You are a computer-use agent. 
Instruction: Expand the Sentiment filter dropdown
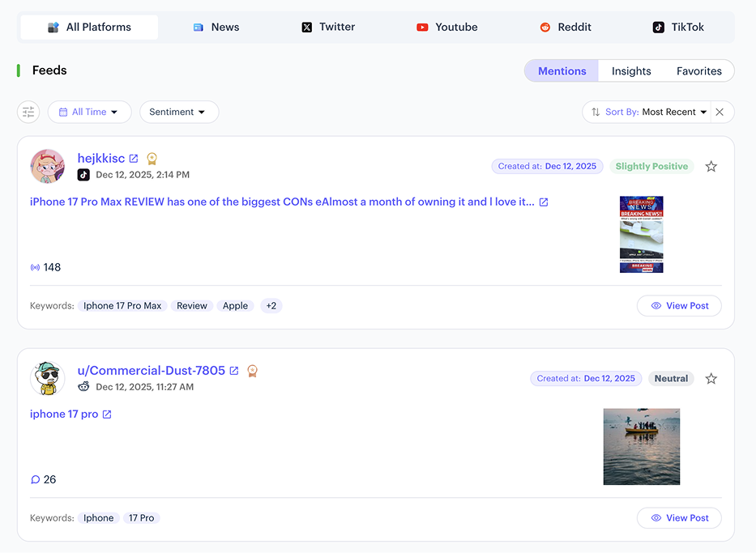pyautogui.click(x=178, y=112)
